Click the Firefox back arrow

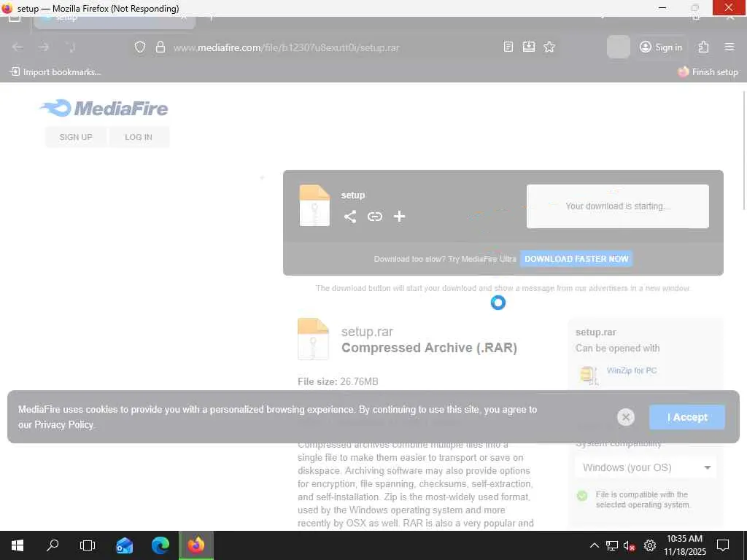tap(18, 47)
